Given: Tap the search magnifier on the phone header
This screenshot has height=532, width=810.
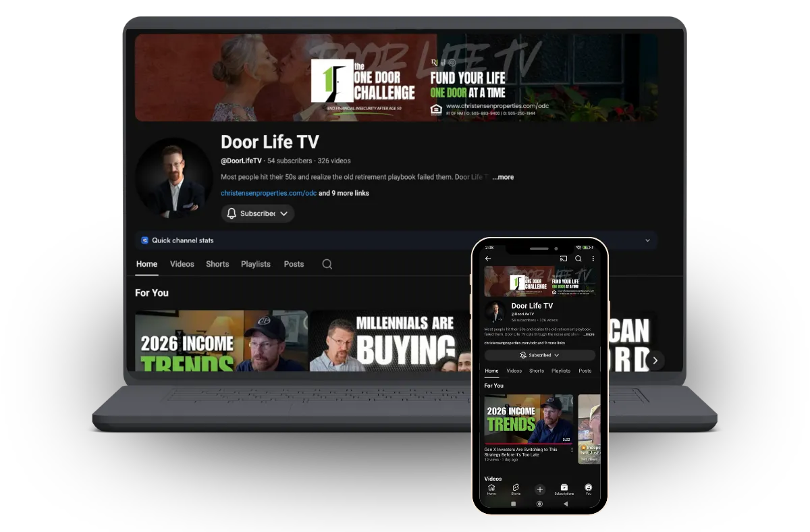Looking at the screenshot, I should pyautogui.click(x=578, y=259).
